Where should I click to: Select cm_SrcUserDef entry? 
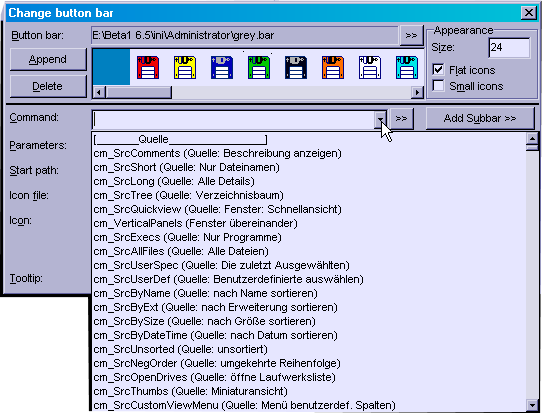pos(309,279)
